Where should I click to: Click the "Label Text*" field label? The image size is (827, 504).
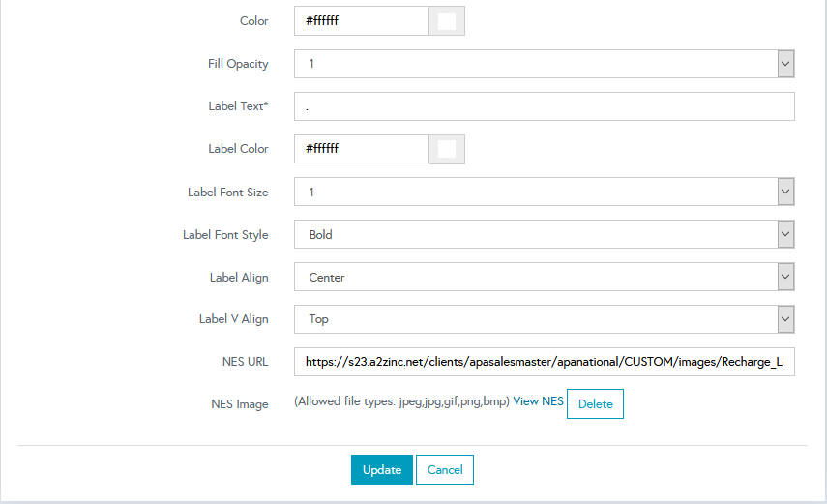[x=238, y=106]
